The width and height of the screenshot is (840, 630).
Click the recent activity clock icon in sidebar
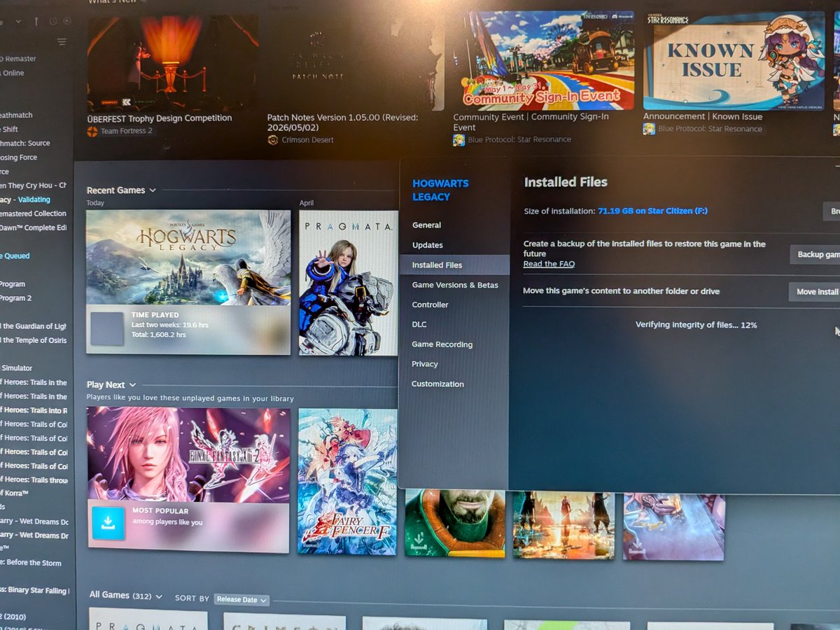click(52, 22)
